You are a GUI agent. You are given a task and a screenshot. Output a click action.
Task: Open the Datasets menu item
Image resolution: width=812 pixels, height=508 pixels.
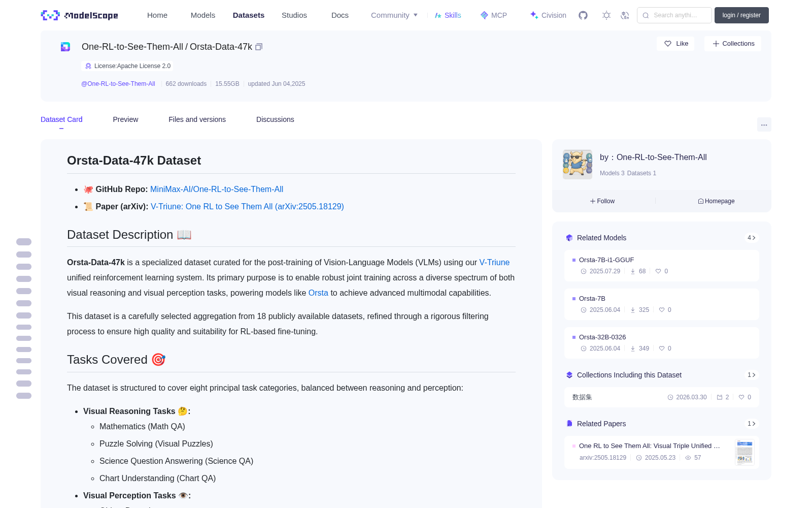pyautogui.click(x=249, y=15)
